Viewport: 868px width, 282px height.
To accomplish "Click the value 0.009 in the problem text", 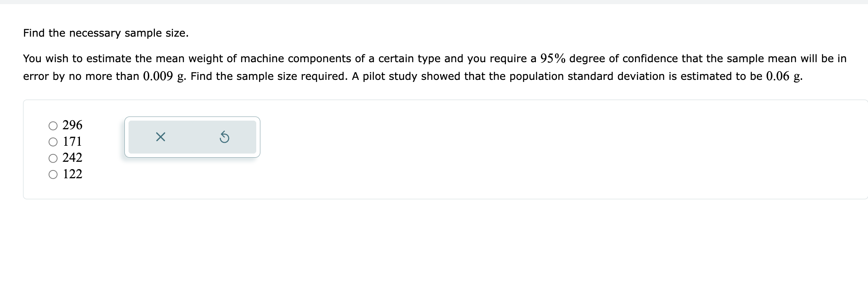I will pos(159,76).
